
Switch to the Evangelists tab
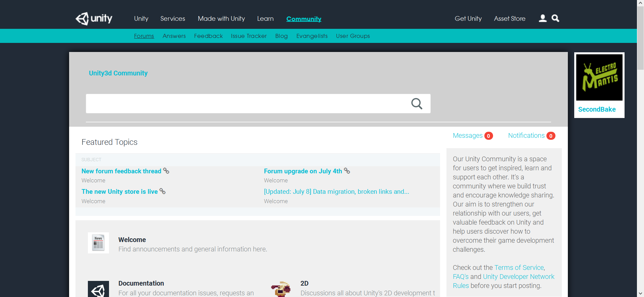[312, 36]
